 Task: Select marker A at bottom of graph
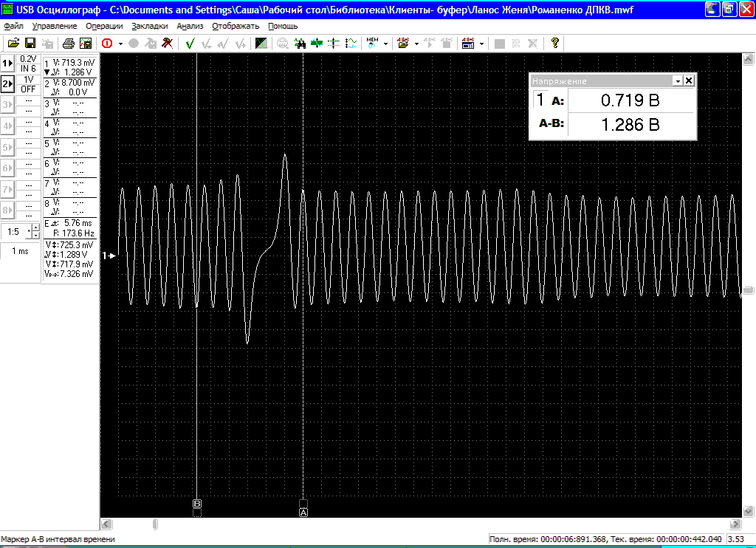click(303, 513)
